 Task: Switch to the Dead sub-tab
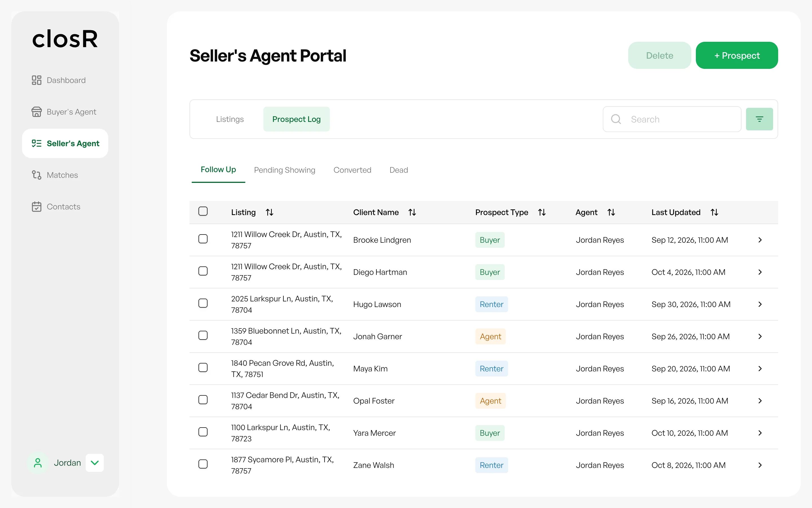coord(399,170)
